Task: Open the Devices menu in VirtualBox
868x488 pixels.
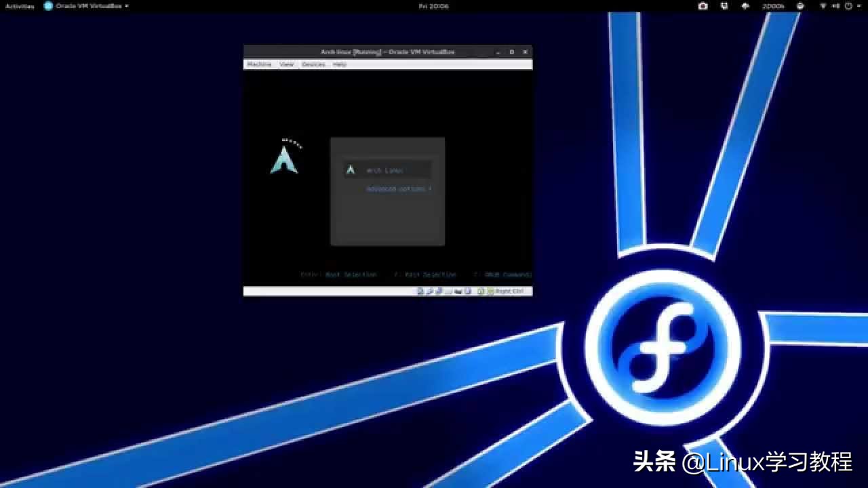Action: (x=313, y=64)
